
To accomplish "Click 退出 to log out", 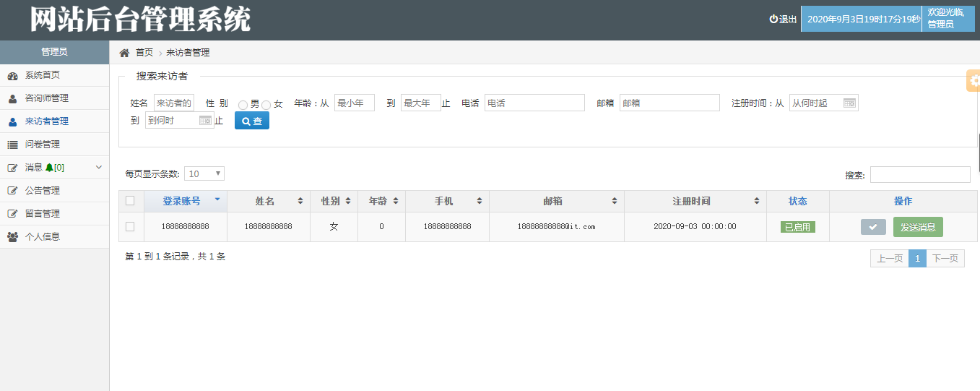I will pos(788,20).
